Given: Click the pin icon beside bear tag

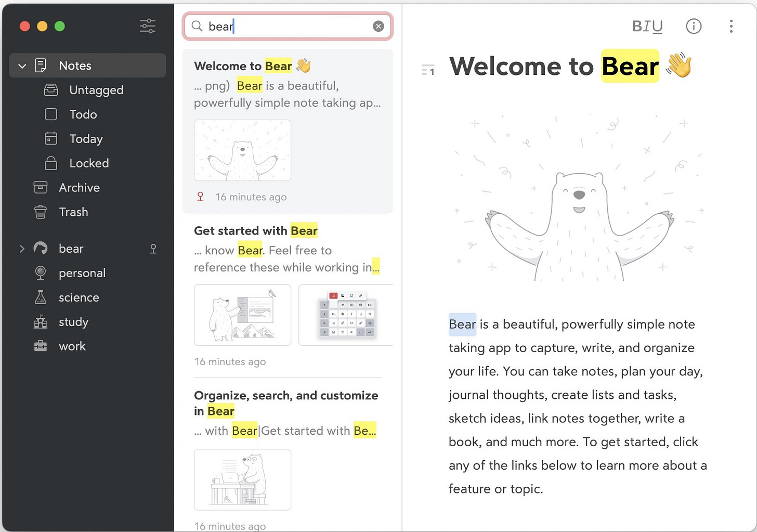Looking at the screenshot, I should pos(153,249).
